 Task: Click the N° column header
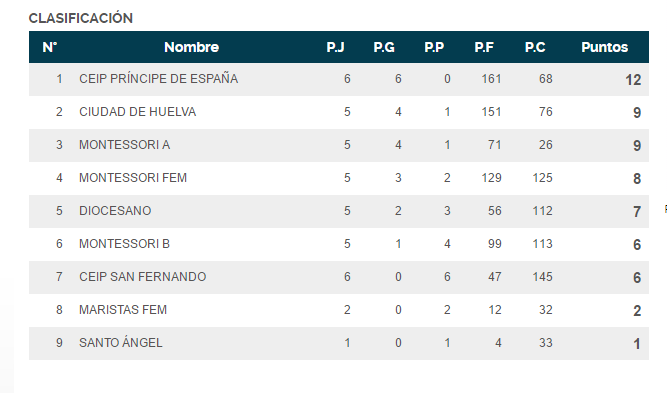(x=50, y=47)
